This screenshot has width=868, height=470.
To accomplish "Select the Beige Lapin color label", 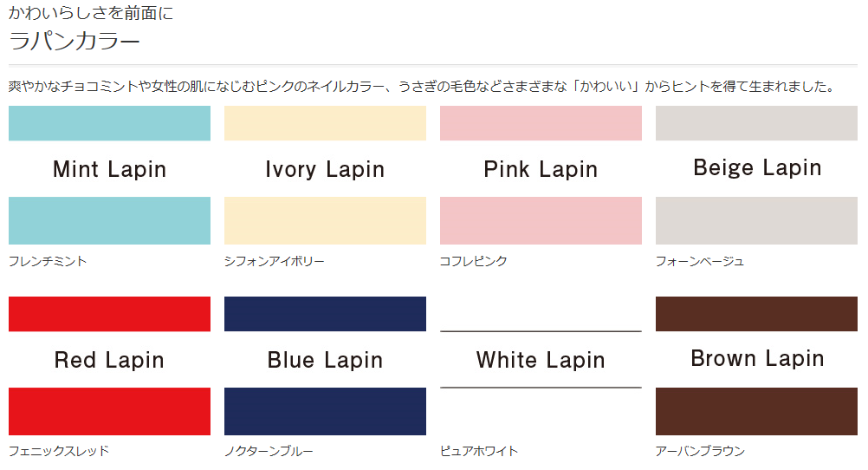I will 757,167.
